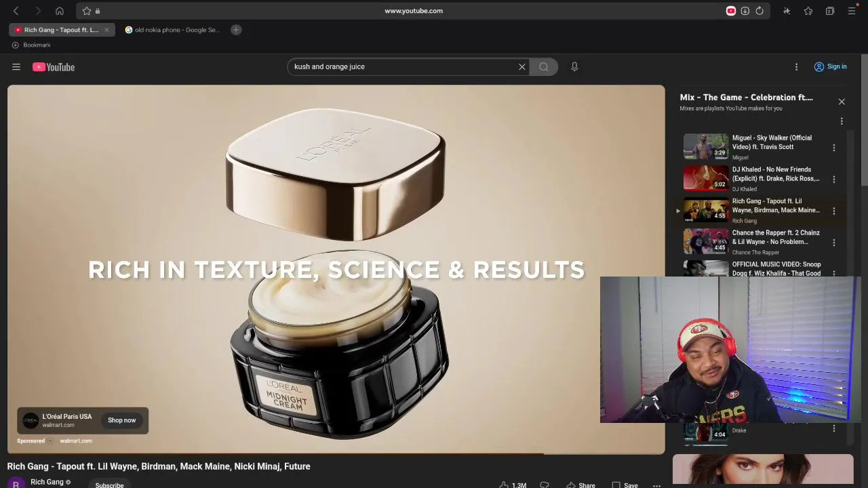Viewport: 868px width, 488px height.
Task: Add a new tab with the plus icon
Action: [236, 30]
